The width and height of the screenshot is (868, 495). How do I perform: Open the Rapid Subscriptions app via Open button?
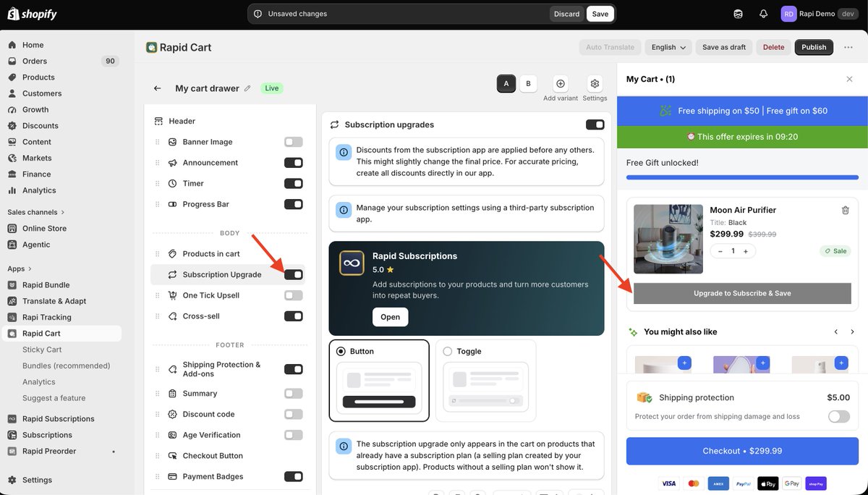pyautogui.click(x=390, y=317)
